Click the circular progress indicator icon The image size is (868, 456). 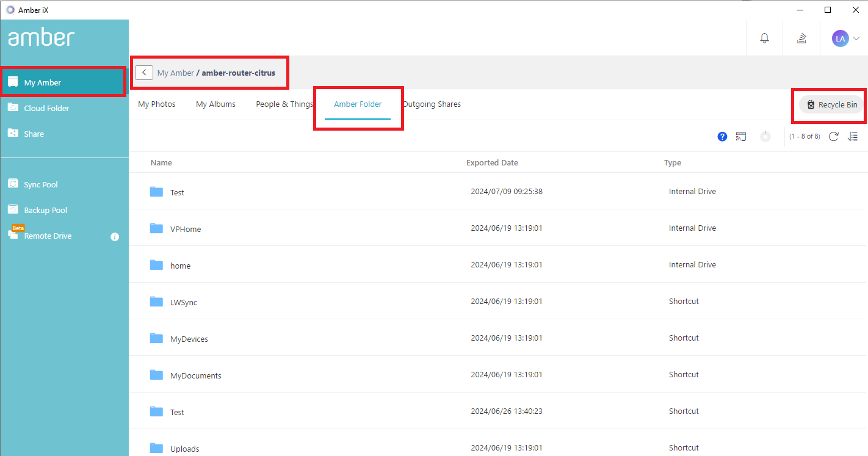765,137
